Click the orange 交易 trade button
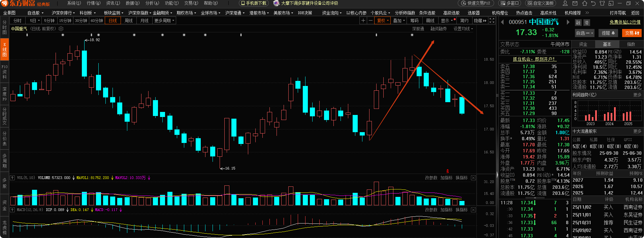The width and height of the screenshot is (644, 238). [632, 33]
